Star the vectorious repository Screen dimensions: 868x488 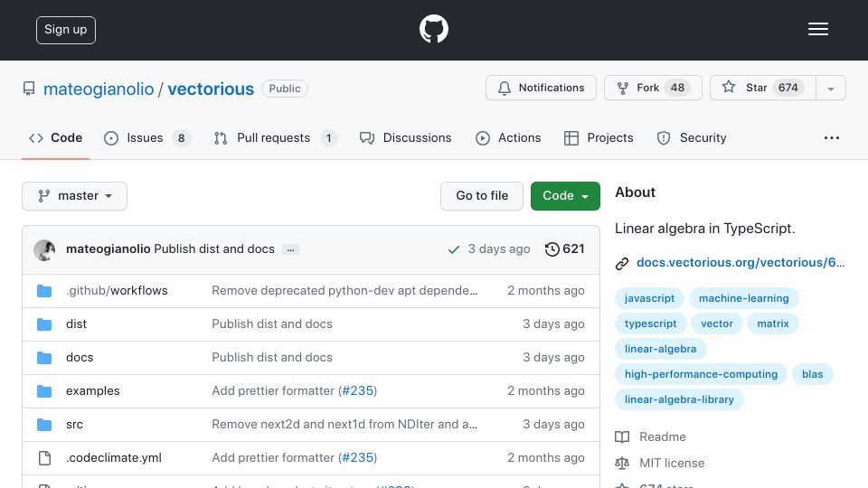point(763,88)
